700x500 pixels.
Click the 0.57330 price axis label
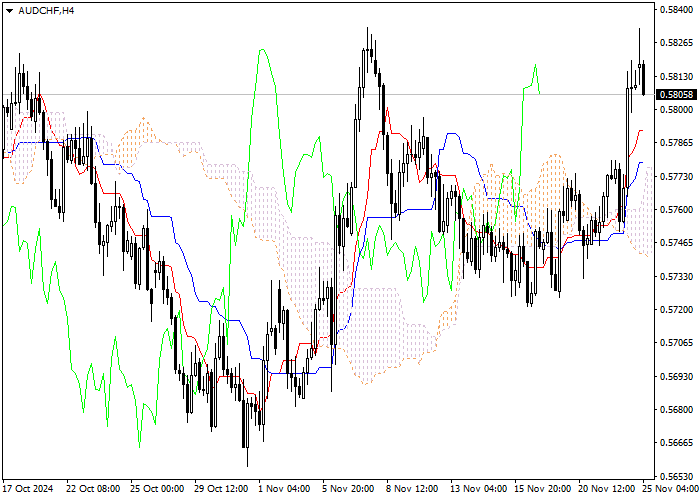[x=676, y=277]
